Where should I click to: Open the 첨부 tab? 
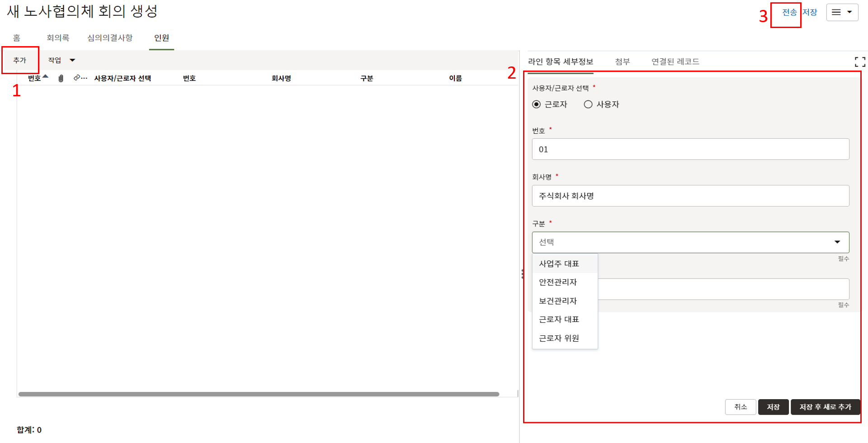pyautogui.click(x=622, y=61)
